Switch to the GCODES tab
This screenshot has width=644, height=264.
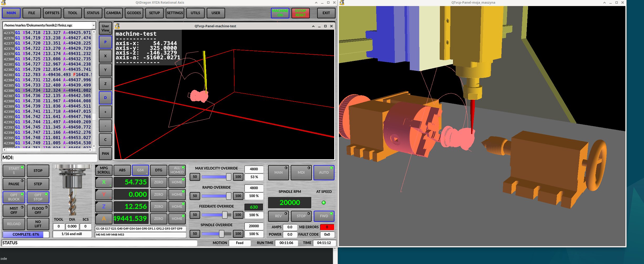coord(134,13)
